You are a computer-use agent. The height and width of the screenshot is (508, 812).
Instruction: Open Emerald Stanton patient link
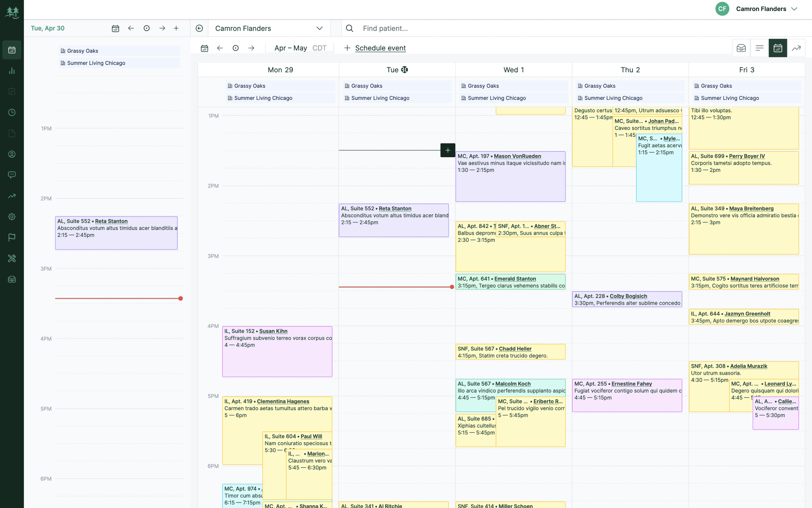(515, 279)
